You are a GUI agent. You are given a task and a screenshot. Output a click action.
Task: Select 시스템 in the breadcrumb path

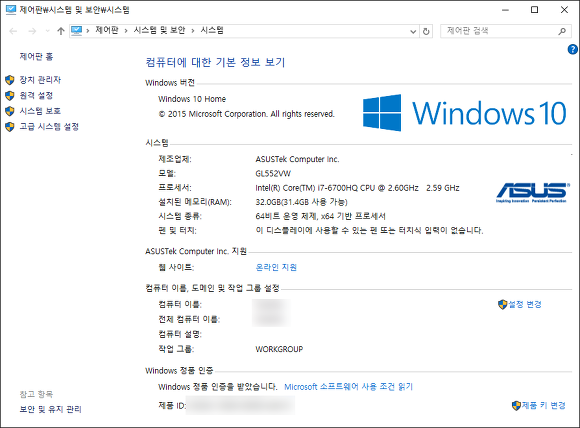(212, 30)
